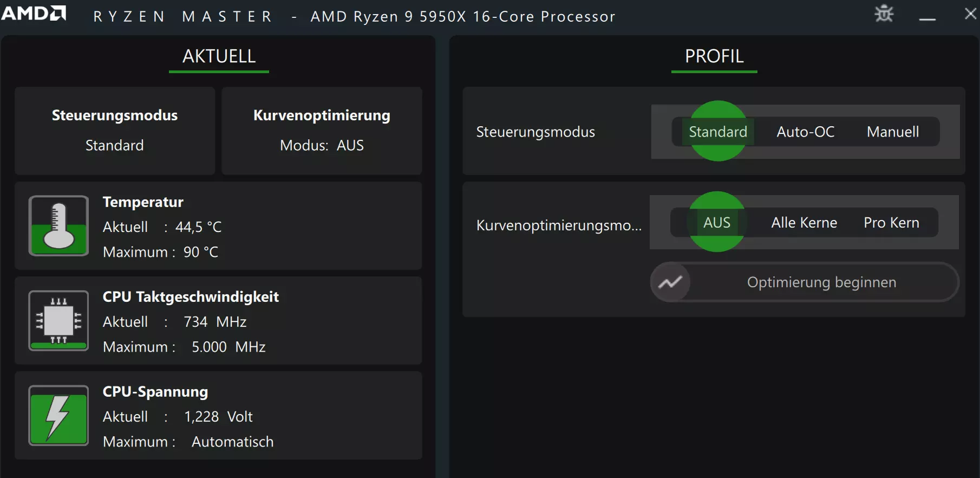This screenshot has height=478, width=980.
Task: Click the Steuerungsmodus Standard status card
Action: click(x=115, y=131)
